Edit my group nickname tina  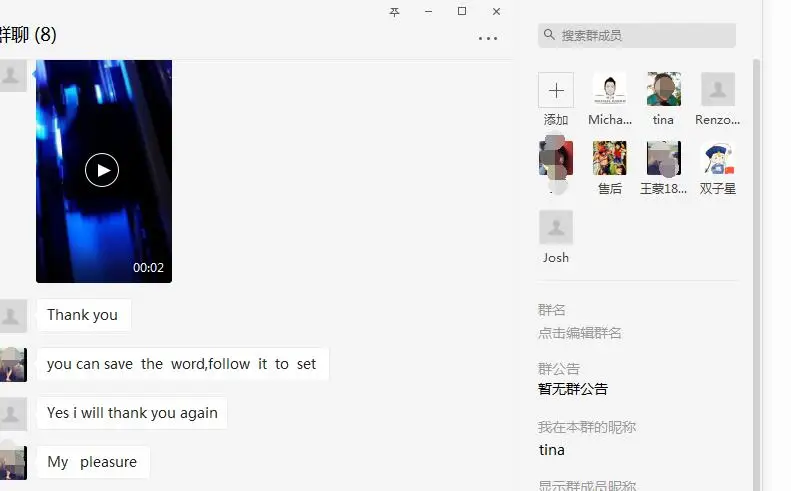coord(551,450)
